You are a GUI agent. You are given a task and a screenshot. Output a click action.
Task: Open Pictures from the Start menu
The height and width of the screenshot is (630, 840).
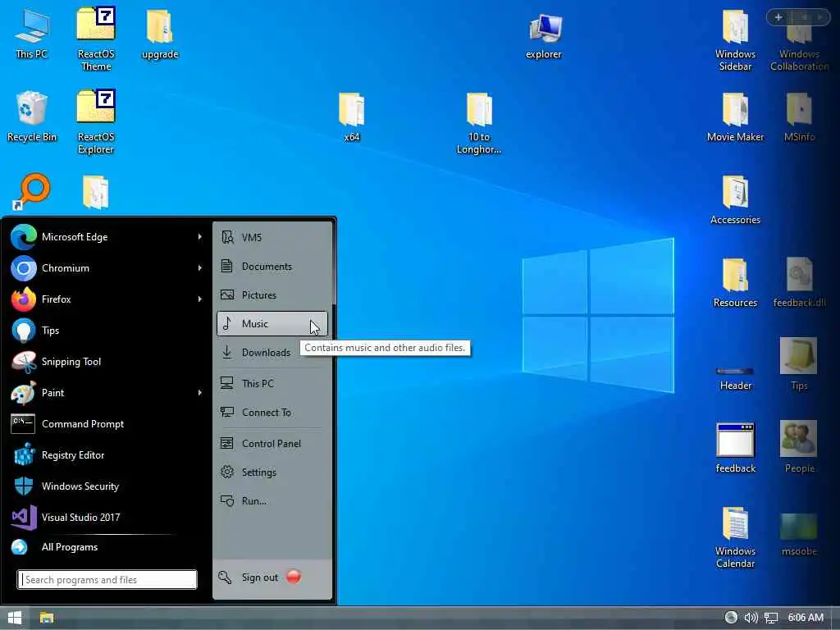pos(272,295)
